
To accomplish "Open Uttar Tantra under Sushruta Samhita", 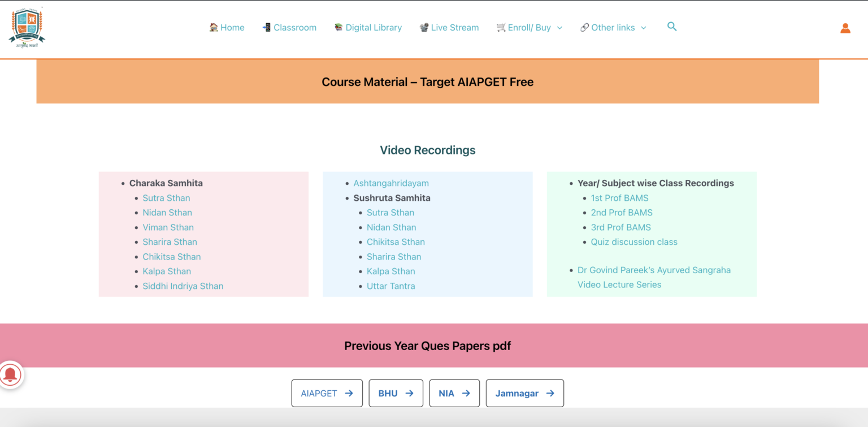I will (x=391, y=286).
